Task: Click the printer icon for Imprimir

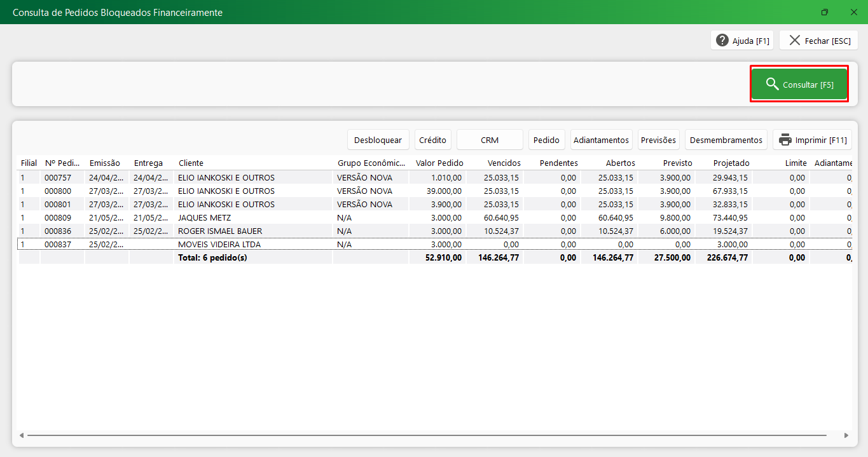Action: [x=785, y=140]
